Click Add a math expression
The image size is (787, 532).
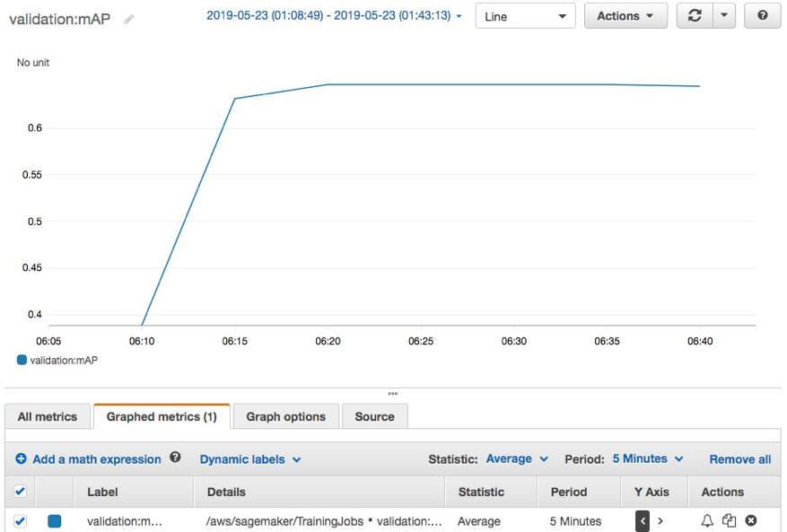(x=90, y=458)
